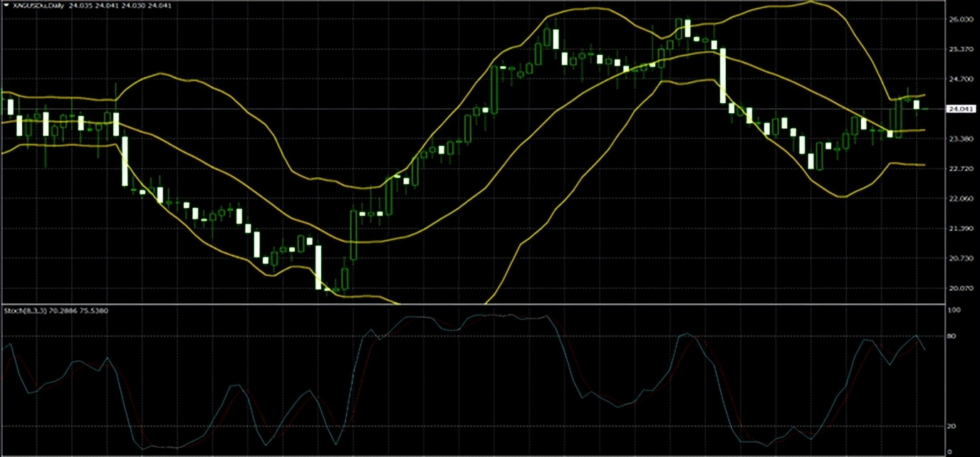Screen dimensions: 980x457
Task: Click the 20.730 price axis label
Action: [961, 258]
